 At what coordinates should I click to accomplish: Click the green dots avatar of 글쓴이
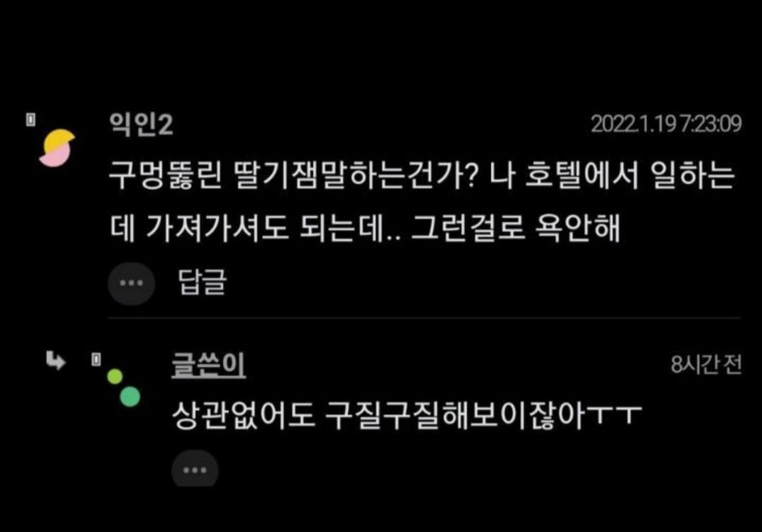[123, 387]
